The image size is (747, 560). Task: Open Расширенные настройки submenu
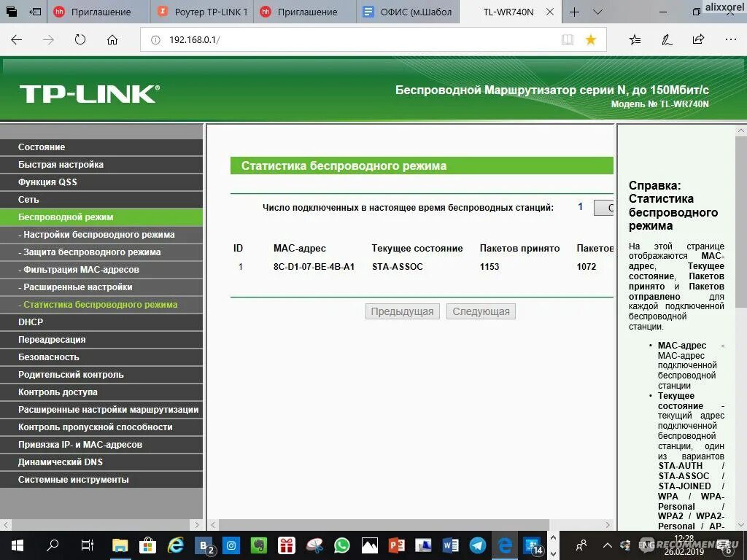click(x=101, y=287)
